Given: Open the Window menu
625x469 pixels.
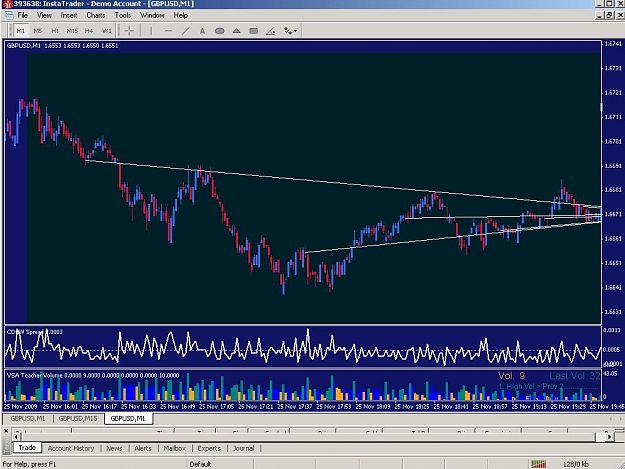Looking at the screenshot, I should click(152, 15).
